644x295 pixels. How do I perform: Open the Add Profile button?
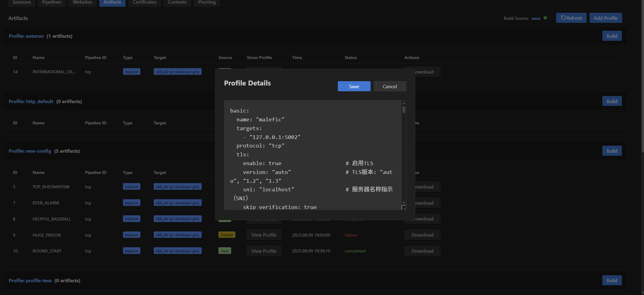pos(605,18)
